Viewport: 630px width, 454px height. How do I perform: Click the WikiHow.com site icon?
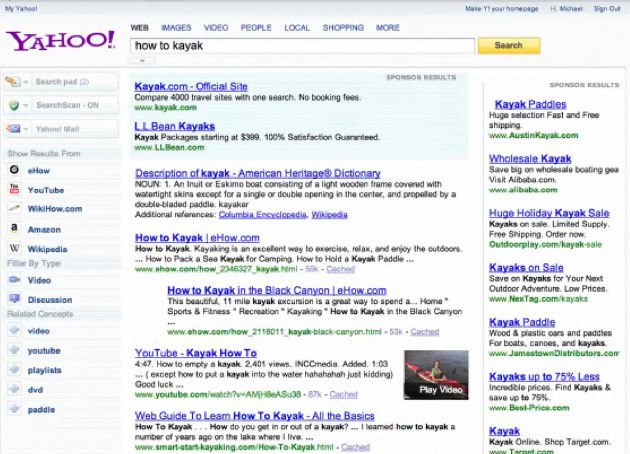(x=14, y=208)
